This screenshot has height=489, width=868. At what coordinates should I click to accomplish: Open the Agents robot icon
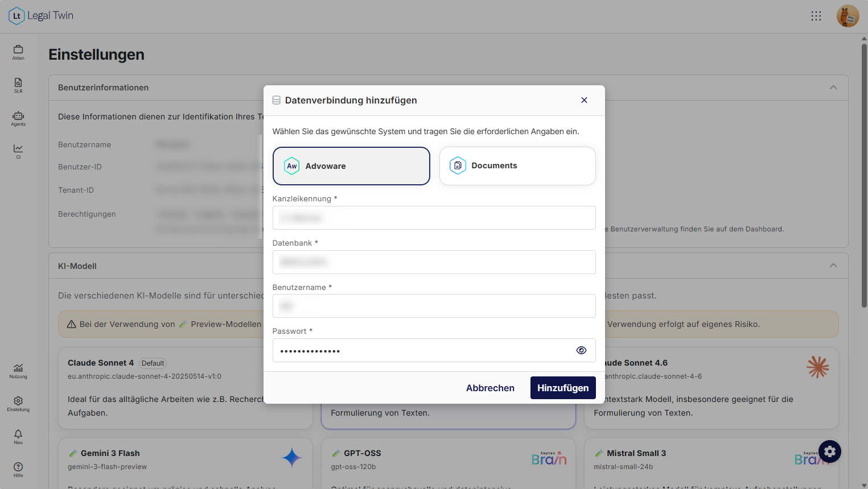tap(18, 118)
